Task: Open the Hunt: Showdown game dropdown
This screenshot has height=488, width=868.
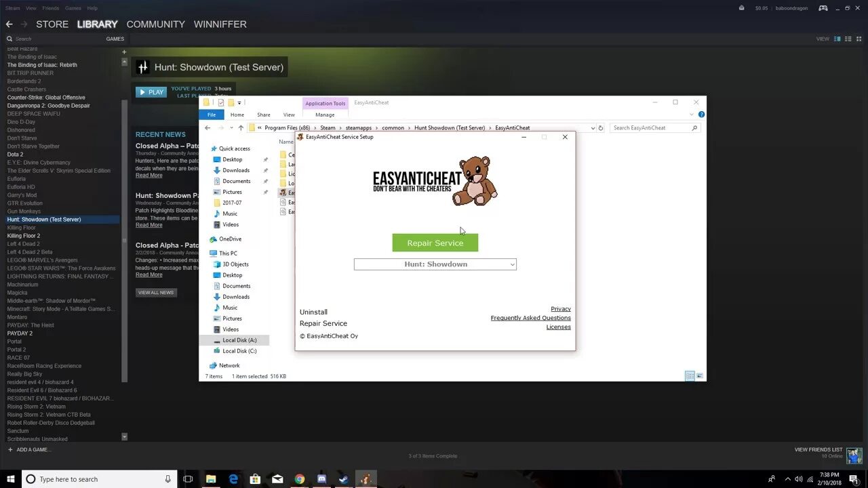Action: 435,264
